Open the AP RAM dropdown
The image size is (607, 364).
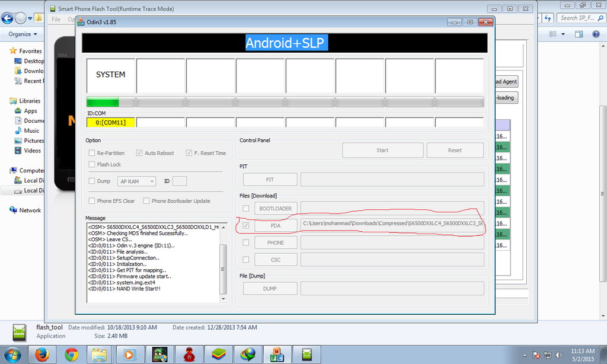point(137,181)
